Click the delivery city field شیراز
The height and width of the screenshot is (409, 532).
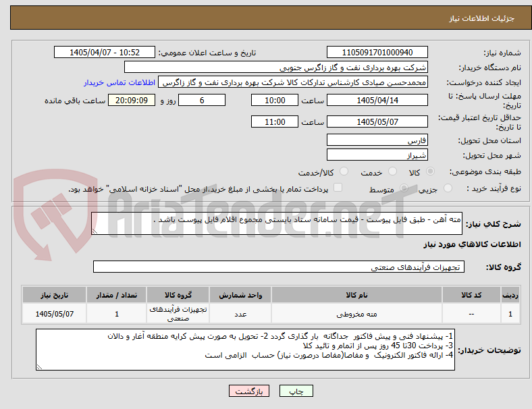tap(377, 155)
